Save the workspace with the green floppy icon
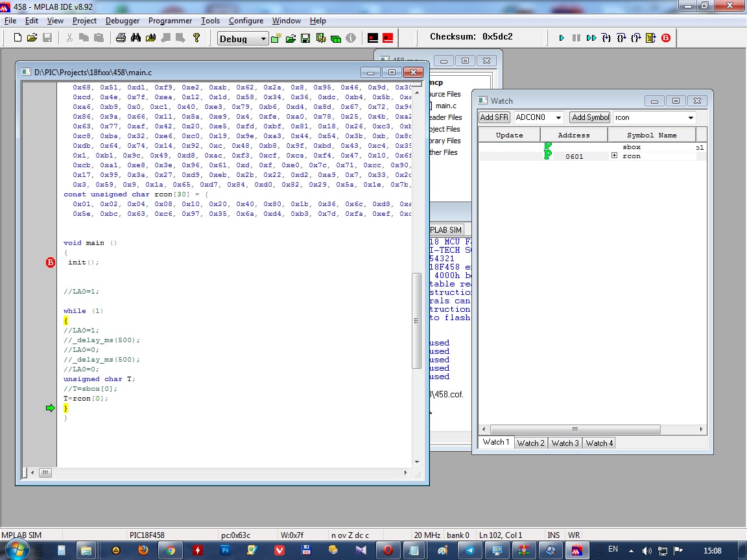The width and height of the screenshot is (747, 560). click(x=305, y=38)
